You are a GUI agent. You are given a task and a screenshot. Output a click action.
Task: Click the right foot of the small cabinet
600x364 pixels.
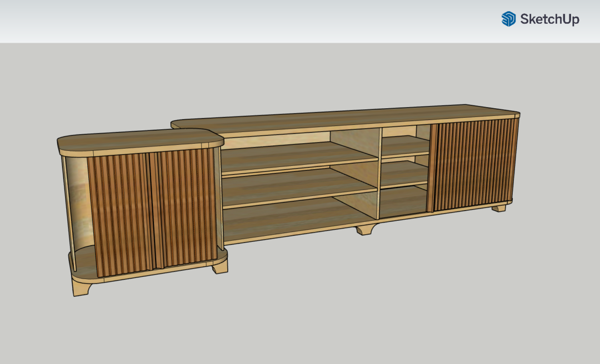click(x=219, y=266)
